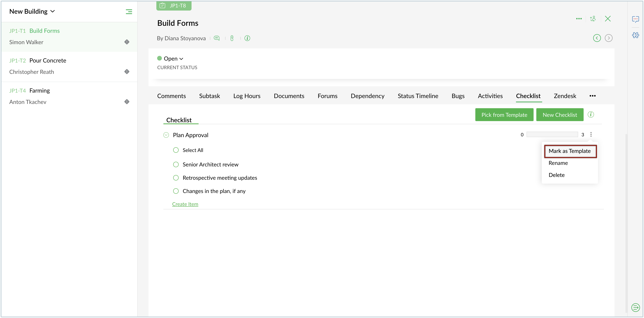Switch to the Subtask tab
Screen dimensions: 644x318
210,96
